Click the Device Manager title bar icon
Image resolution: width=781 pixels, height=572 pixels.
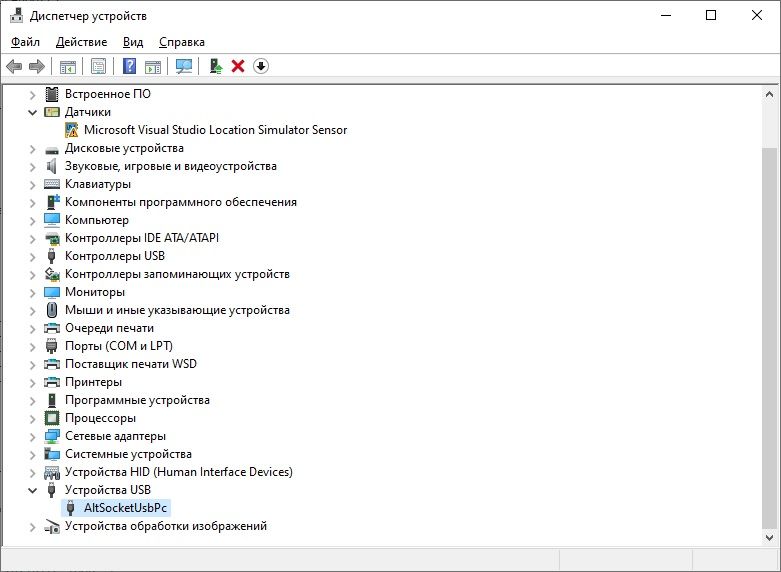(16, 16)
